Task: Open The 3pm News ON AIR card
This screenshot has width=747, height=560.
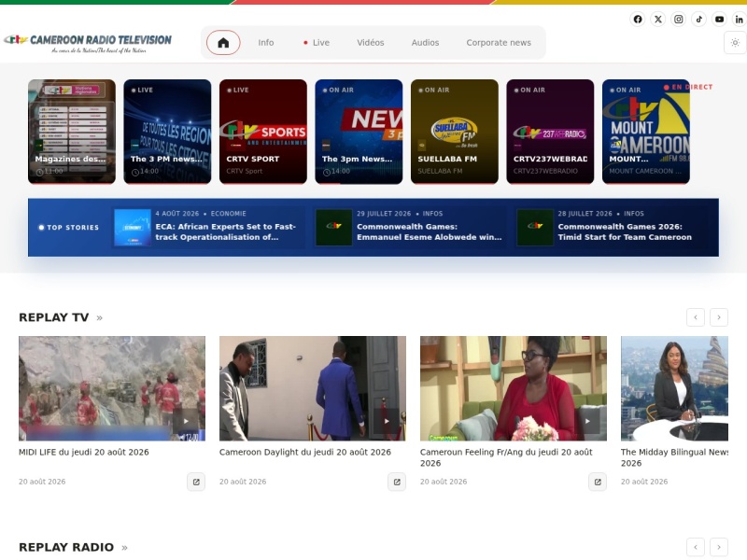Action: click(359, 132)
